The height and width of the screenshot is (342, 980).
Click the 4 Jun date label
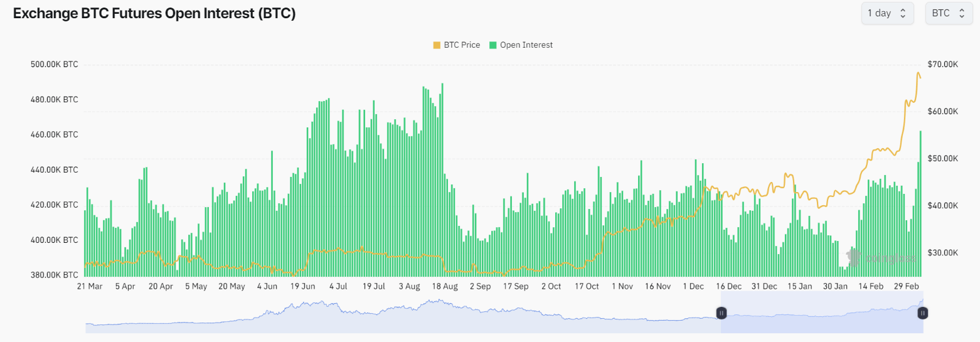pyautogui.click(x=267, y=287)
